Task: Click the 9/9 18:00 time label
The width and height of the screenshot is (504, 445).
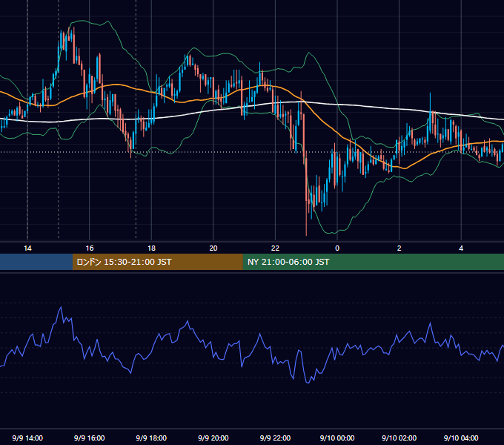Action: pos(151,438)
